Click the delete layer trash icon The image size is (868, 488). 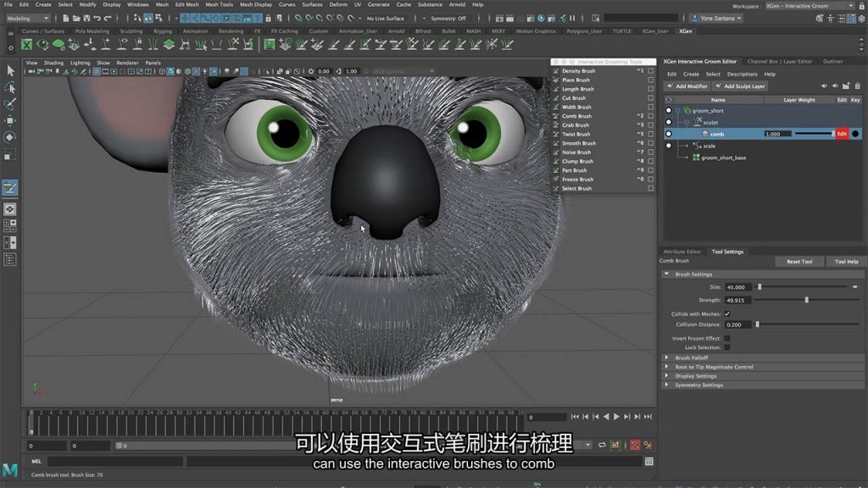pos(856,86)
